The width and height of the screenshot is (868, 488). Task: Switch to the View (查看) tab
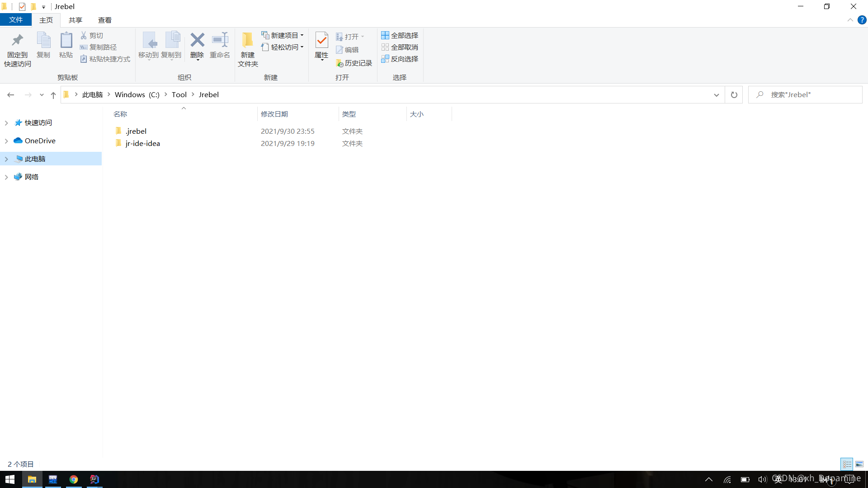click(x=105, y=20)
